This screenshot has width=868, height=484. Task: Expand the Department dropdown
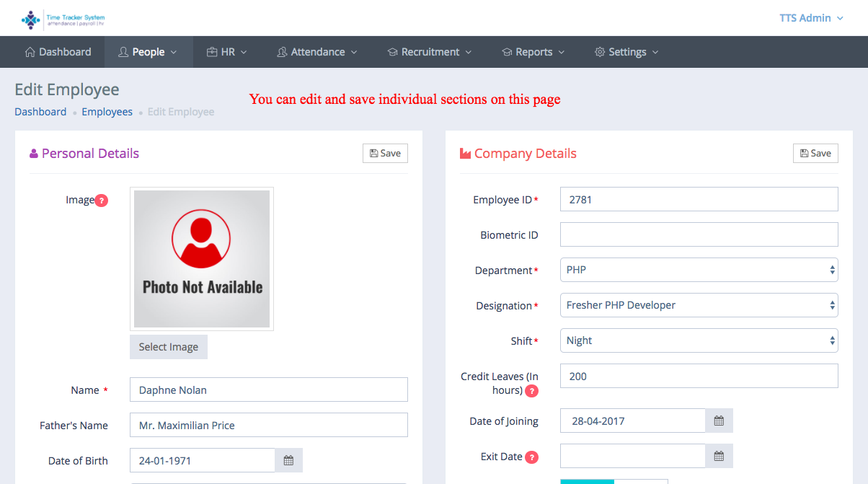pos(699,270)
